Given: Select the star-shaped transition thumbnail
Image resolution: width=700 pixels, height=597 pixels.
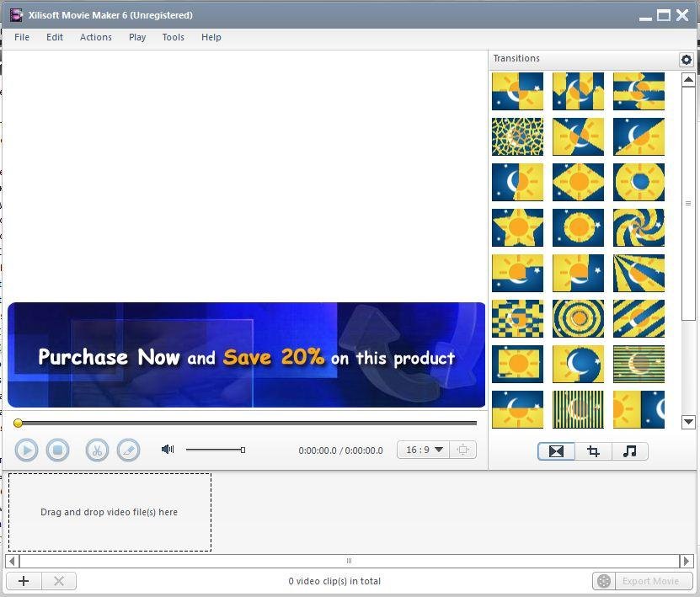Looking at the screenshot, I should 517,227.
